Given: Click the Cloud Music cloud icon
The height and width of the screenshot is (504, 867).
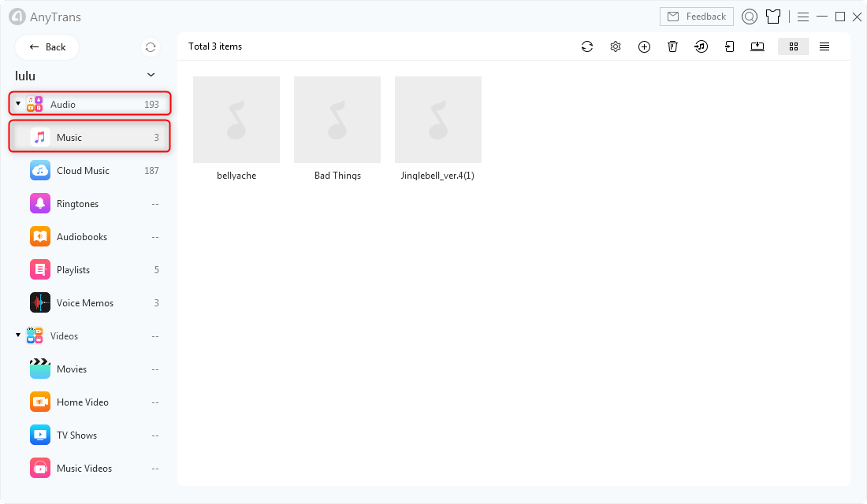Looking at the screenshot, I should click(40, 171).
